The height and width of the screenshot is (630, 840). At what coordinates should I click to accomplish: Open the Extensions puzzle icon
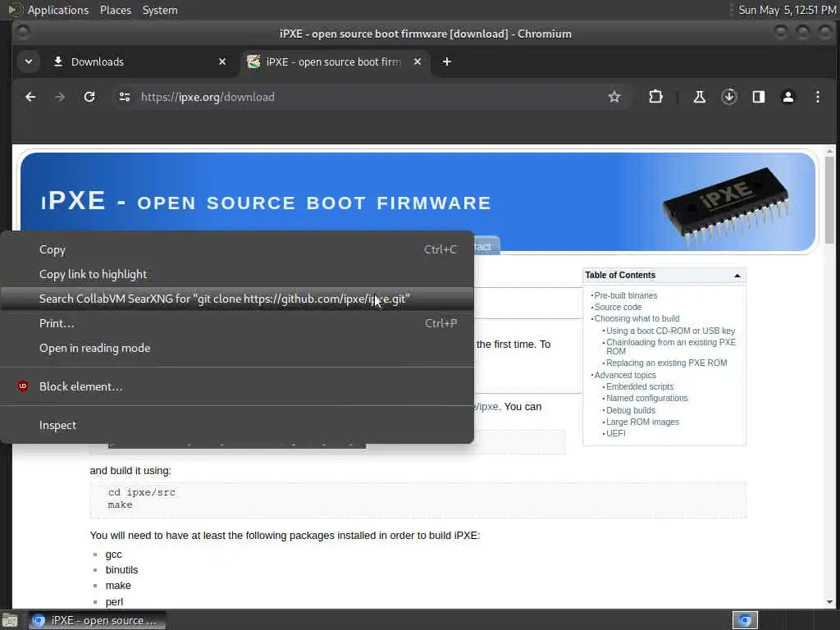655,97
